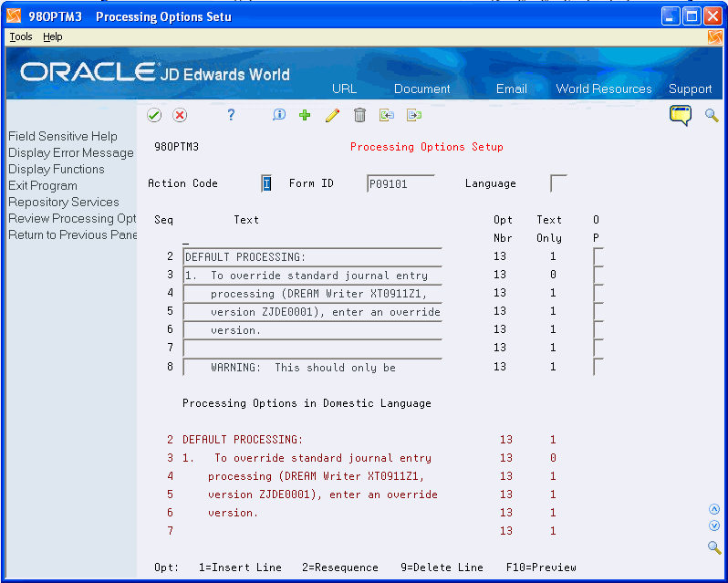Image resolution: width=728 pixels, height=583 pixels.
Task: Click the OP option field for sequence 4
Action: pos(598,294)
